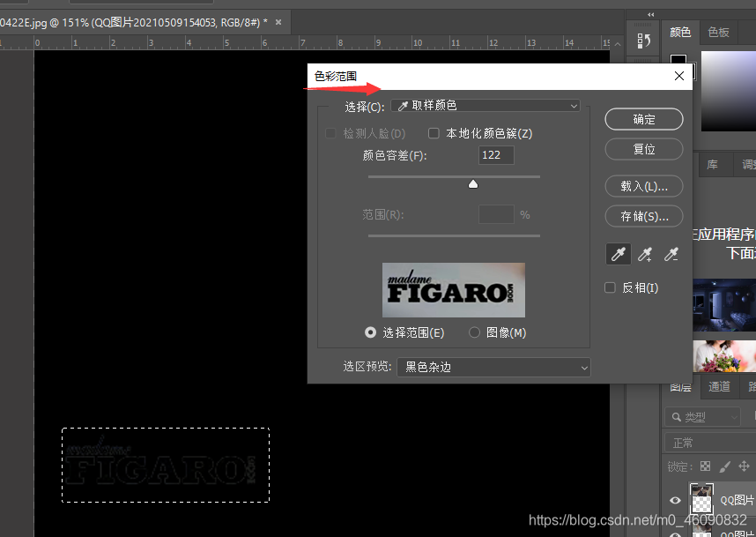Click the 存储 save button
Screen dimensions: 756x537
click(x=644, y=216)
